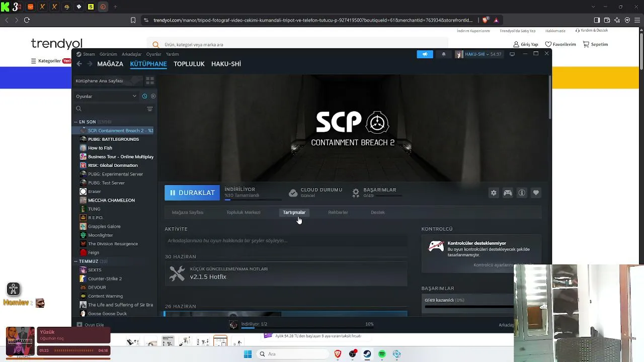644x362 pixels.
Task: Open the KÜTÜPHANE tab
Action: (148, 64)
